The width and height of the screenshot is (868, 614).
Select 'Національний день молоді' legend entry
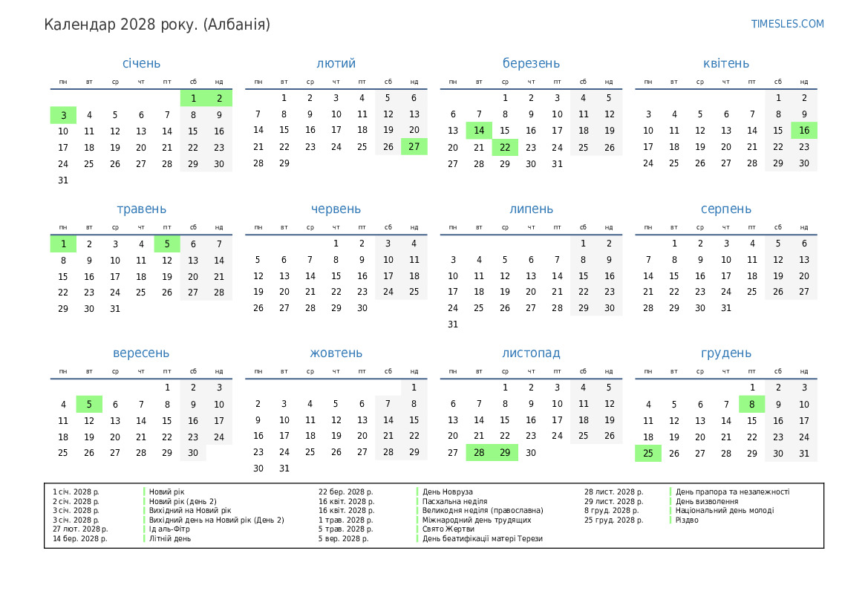tap(724, 511)
